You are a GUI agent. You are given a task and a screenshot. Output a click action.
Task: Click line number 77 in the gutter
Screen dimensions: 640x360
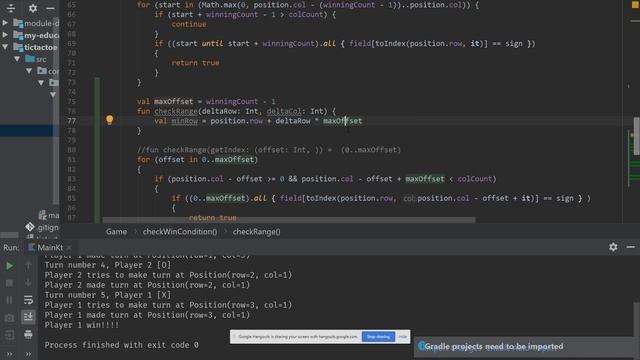tap(71, 121)
